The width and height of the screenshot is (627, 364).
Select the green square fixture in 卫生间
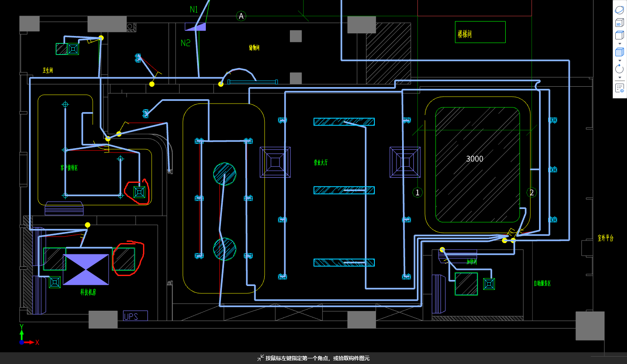pyautogui.click(x=73, y=49)
